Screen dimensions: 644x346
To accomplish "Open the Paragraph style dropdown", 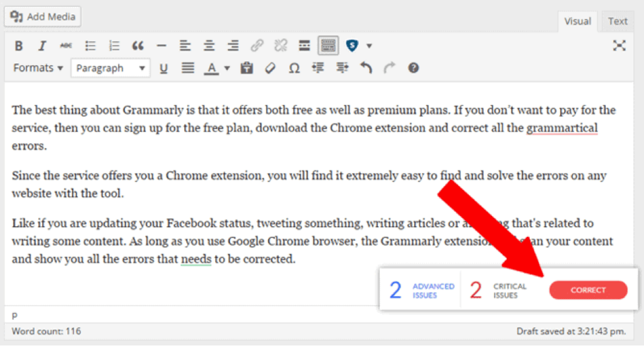I will point(110,68).
